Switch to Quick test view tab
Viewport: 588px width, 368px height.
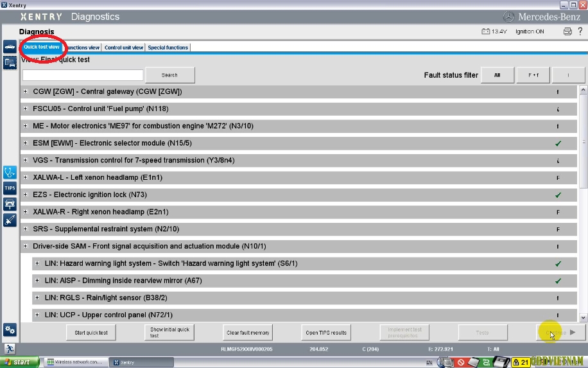pos(42,48)
